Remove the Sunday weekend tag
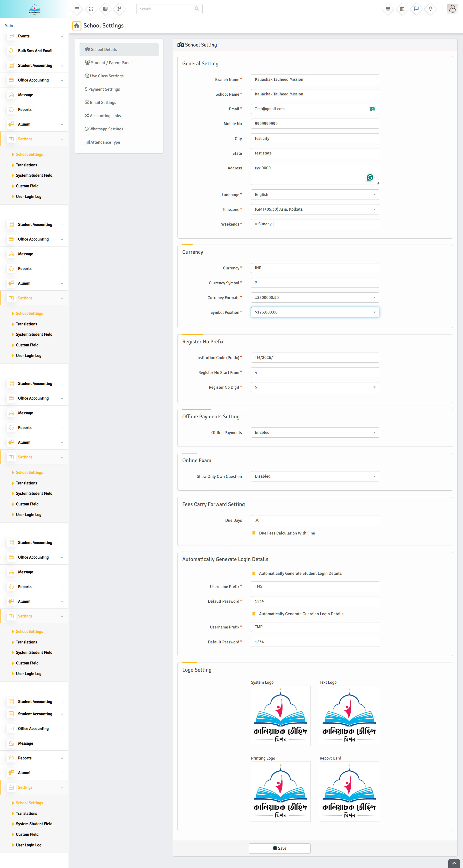The width and height of the screenshot is (463, 868). click(x=256, y=224)
